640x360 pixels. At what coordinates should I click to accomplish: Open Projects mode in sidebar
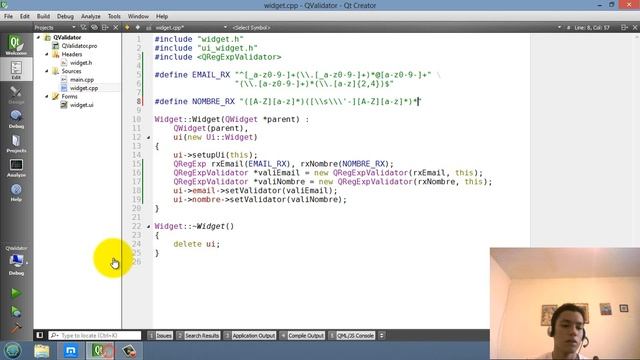tap(16, 143)
